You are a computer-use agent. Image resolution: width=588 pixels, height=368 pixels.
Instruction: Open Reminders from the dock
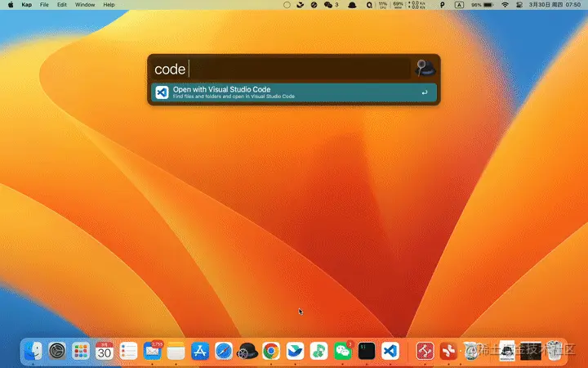(x=128, y=351)
